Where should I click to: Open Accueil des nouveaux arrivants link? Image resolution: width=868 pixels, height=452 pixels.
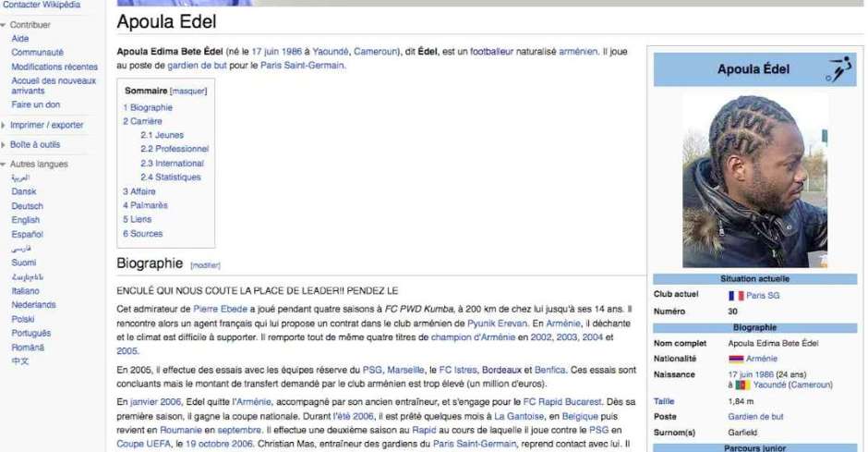pos(54,85)
